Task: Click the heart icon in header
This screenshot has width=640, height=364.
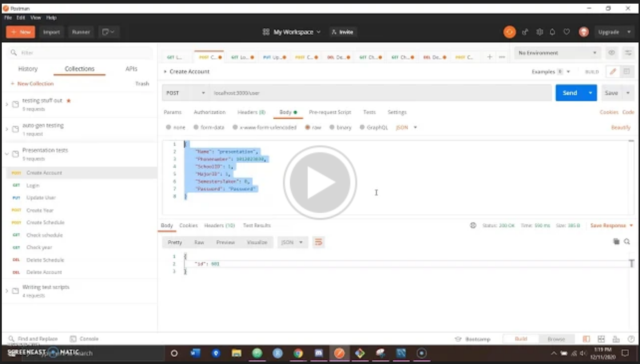Action: point(567,32)
